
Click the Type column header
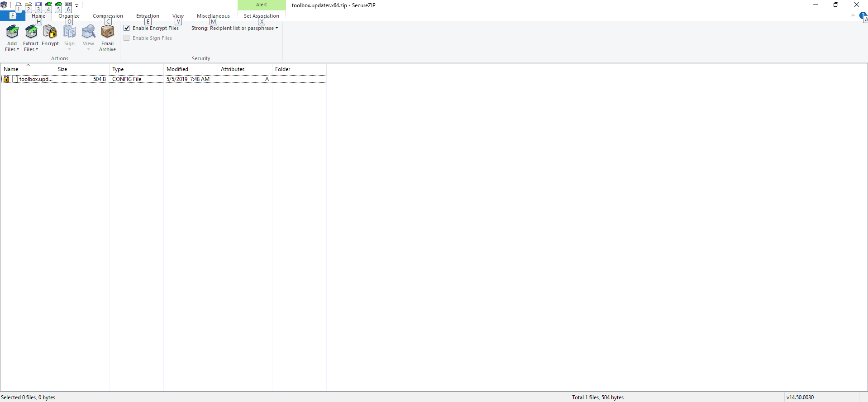click(x=118, y=69)
